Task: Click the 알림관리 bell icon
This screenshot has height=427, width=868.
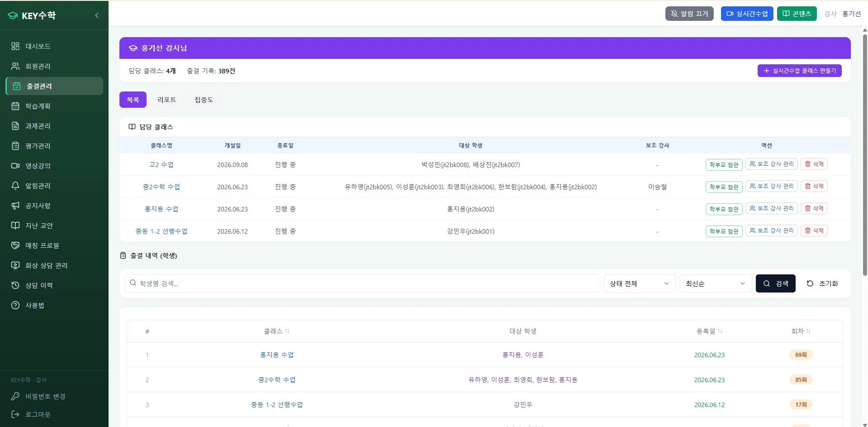Action: (15, 186)
